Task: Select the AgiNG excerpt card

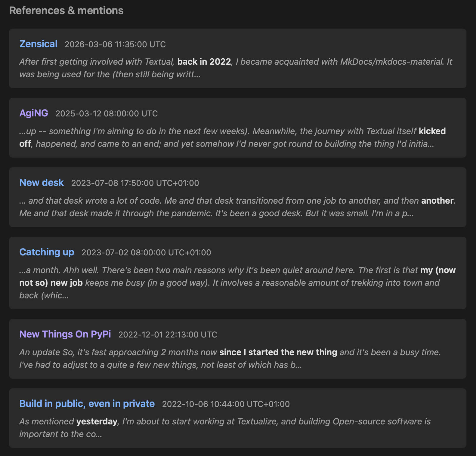Action: [x=238, y=137]
